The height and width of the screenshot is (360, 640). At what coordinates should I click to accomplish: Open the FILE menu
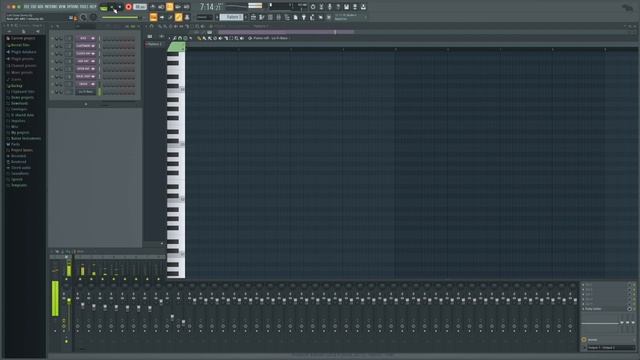(x=26, y=7)
